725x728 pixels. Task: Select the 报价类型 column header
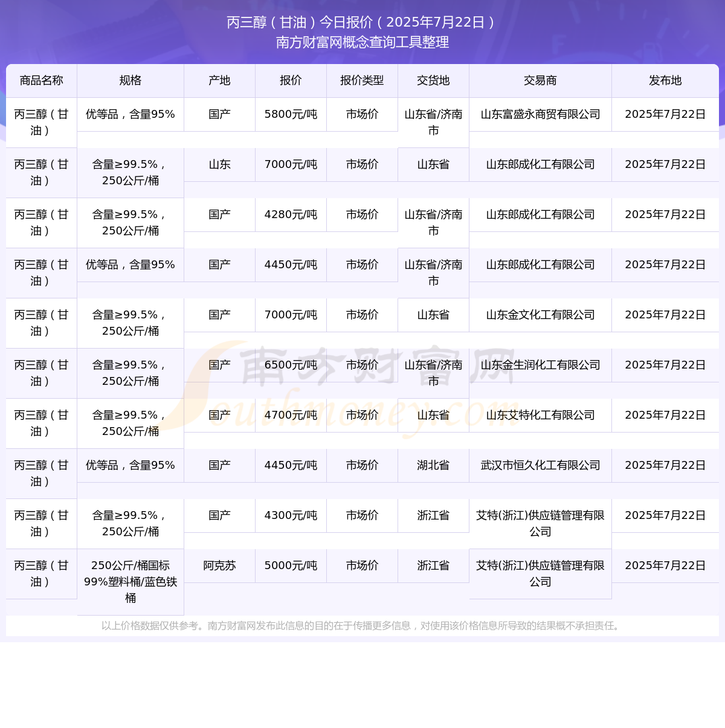362,80
